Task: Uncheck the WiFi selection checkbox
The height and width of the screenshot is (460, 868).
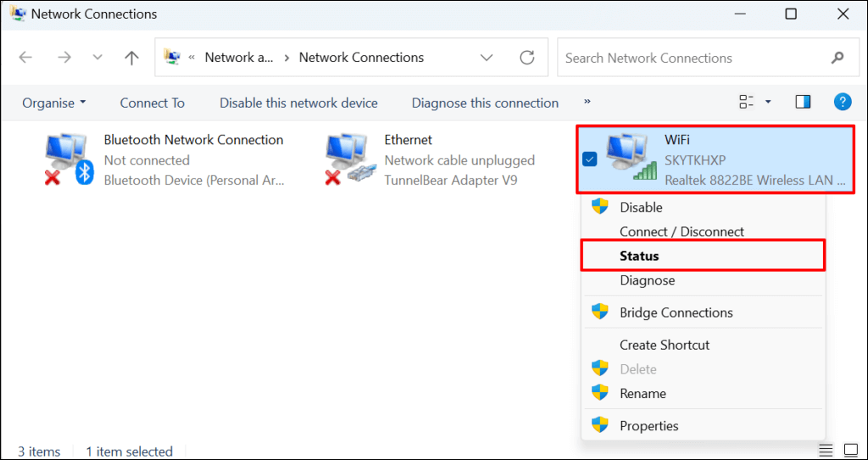Action: 591,159
